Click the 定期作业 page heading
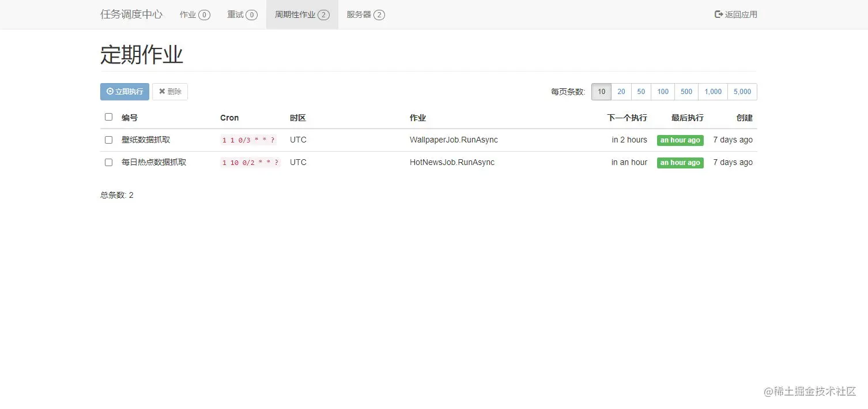Screen dimensions: 868x409 [x=142, y=55]
